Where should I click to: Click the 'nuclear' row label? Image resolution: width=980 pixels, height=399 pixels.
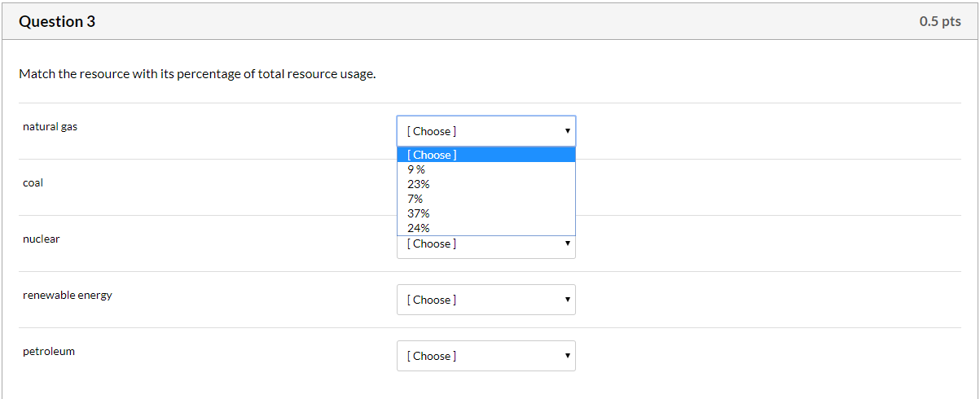click(x=42, y=239)
